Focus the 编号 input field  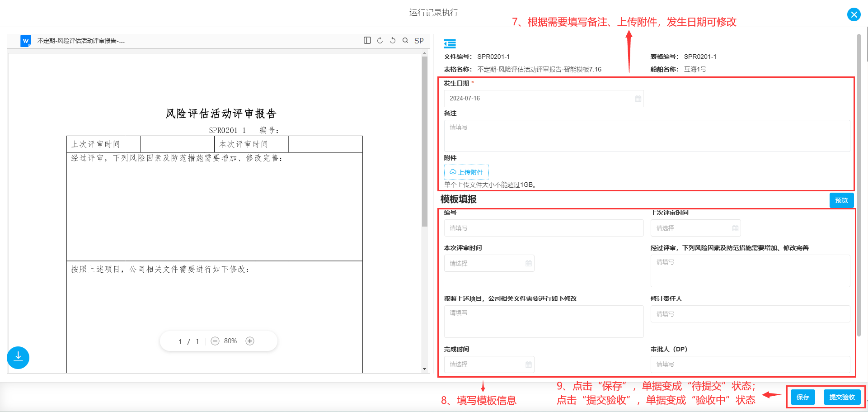pos(544,228)
